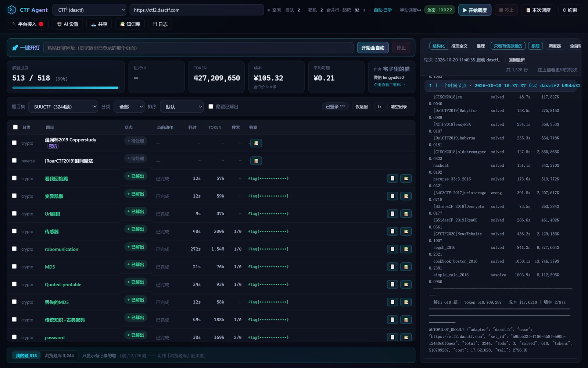Open document icon for 变异凯撒 row

pyautogui.click(x=392, y=196)
